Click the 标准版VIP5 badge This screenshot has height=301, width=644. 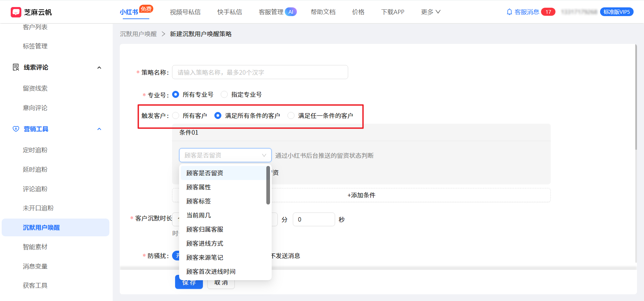click(616, 12)
